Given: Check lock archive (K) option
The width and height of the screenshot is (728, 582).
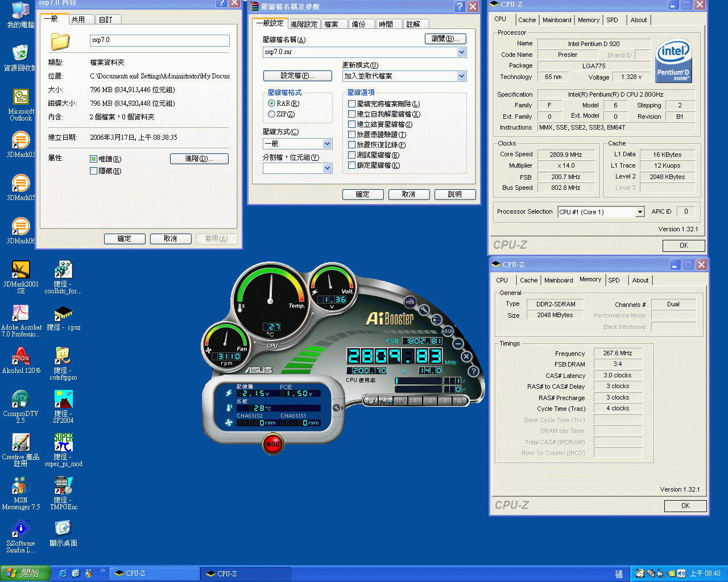Looking at the screenshot, I should click(351, 165).
